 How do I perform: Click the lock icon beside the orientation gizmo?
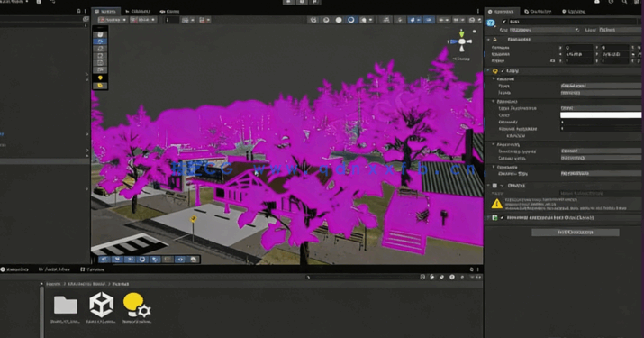coord(475,32)
